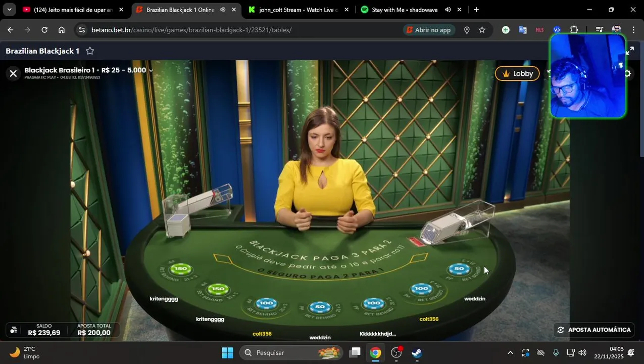Open Task View on the taskbar

[355, 352]
